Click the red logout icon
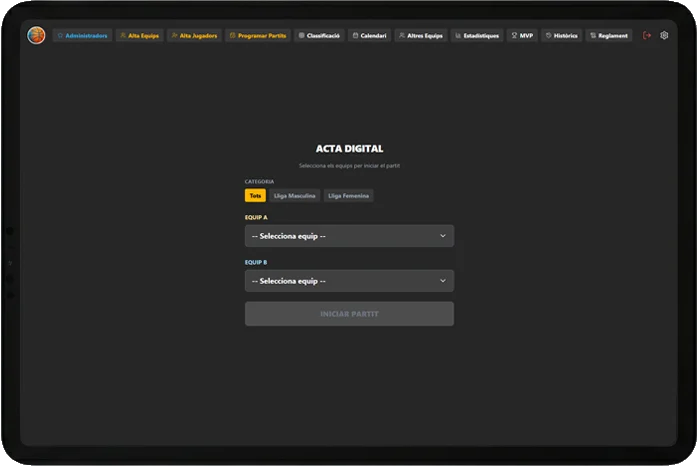 (647, 35)
